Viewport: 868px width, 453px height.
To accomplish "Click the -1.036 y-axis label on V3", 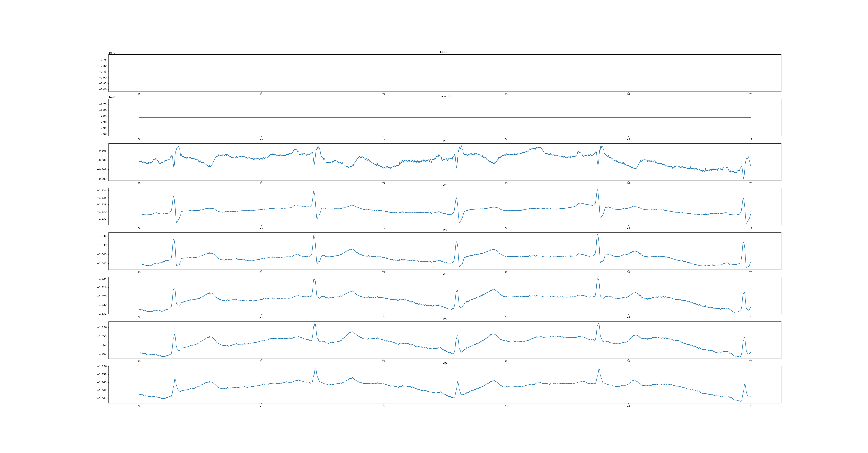I will (x=102, y=236).
